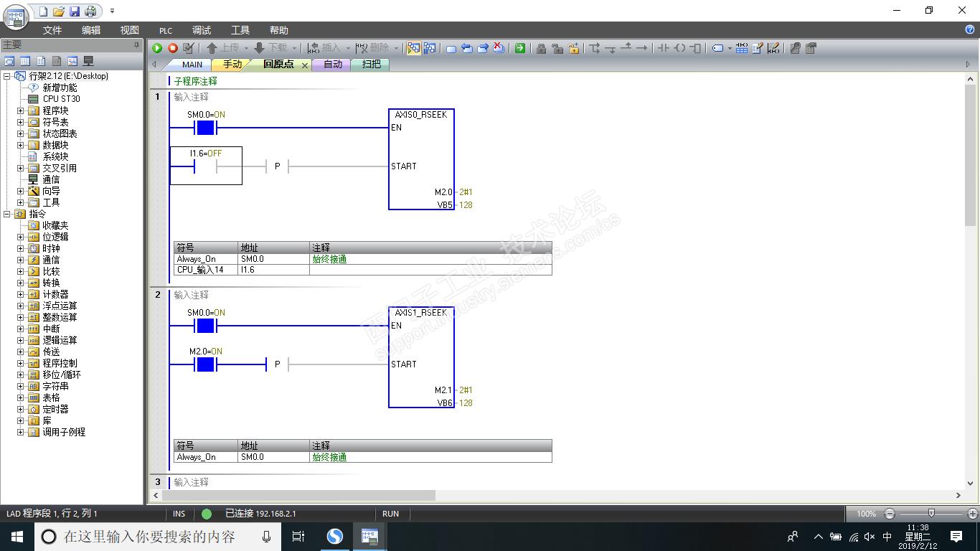Click the AXIS0_RSEEK box
This screenshot has width=980, height=551.
[421, 159]
